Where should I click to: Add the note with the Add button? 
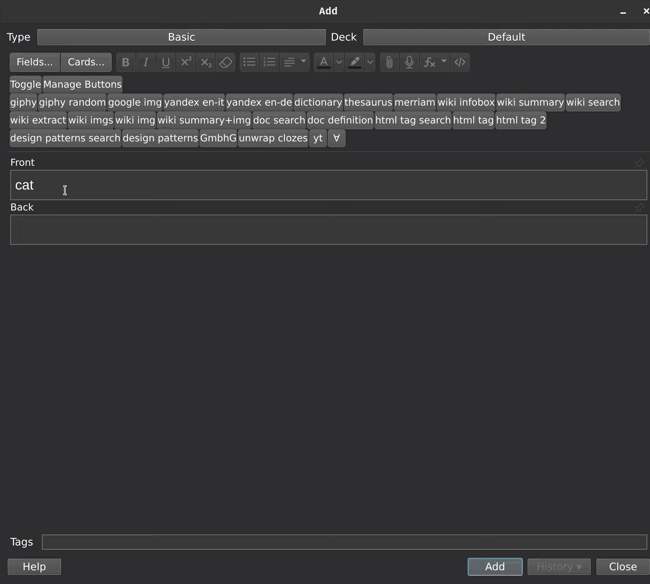click(x=495, y=567)
